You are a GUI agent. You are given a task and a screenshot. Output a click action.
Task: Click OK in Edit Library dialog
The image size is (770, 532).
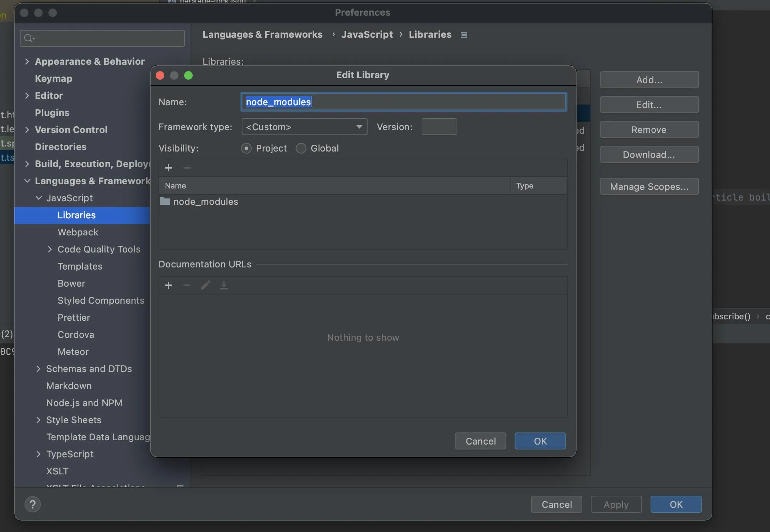[540, 441]
